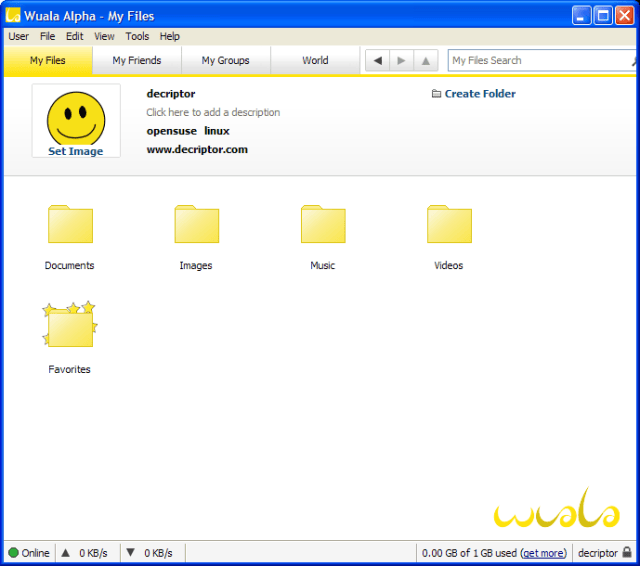Viewport: 640px width, 566px height.
Task: Minimize the Wuala window
Action: pos(581,16)
